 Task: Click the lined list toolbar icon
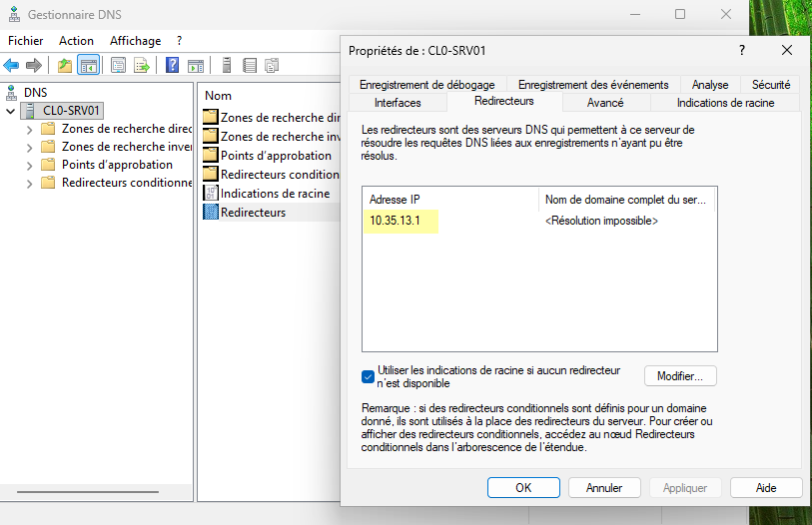[250, 65]
